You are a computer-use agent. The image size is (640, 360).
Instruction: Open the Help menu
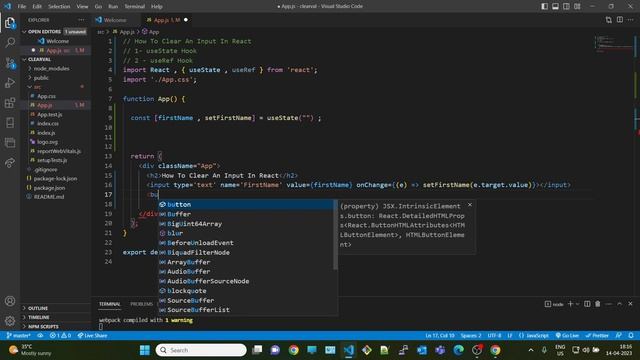click(x=157, y=6)
